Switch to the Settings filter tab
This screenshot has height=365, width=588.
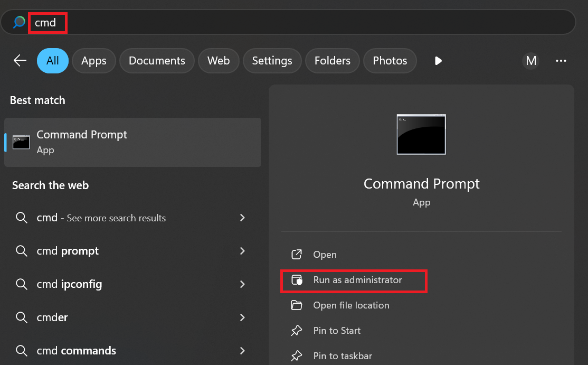[272, 60]
